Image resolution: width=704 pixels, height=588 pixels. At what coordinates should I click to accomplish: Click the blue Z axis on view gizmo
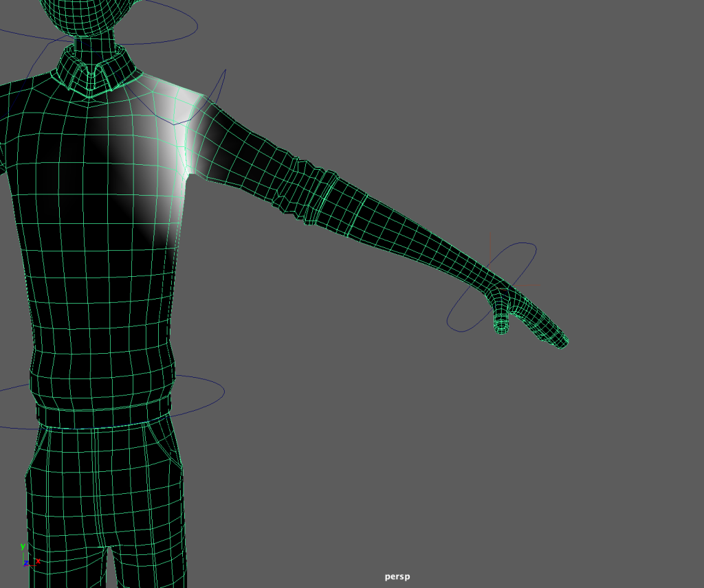[x=26, y=563]
